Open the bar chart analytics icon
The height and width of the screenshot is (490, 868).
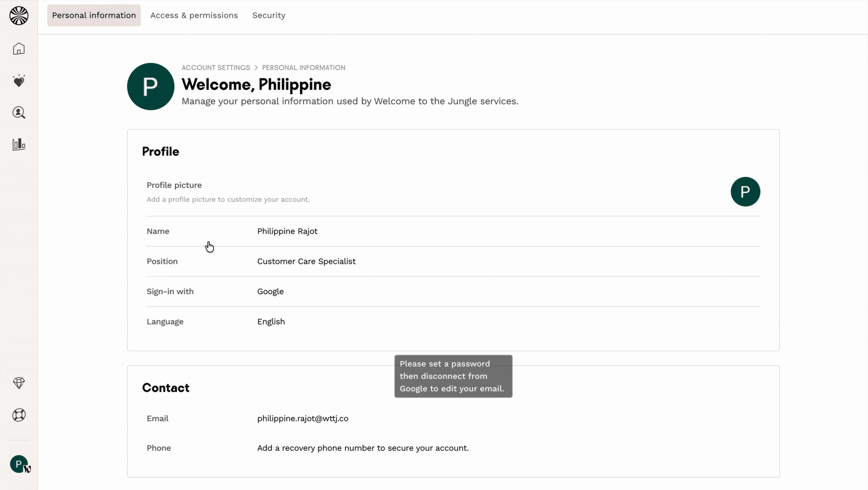pos(19,144)
